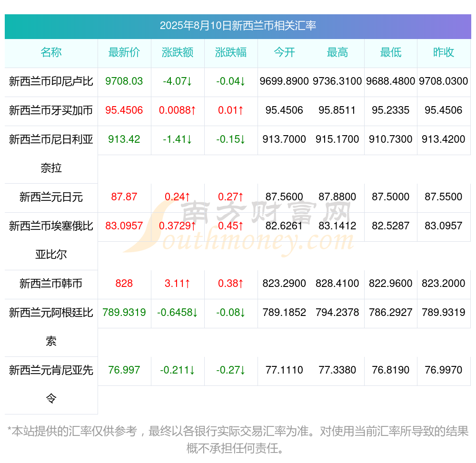The width and height of the screenshot is (476, 463).
Task: Click latest price 789.9319 in green
Action: pos(124,312)
